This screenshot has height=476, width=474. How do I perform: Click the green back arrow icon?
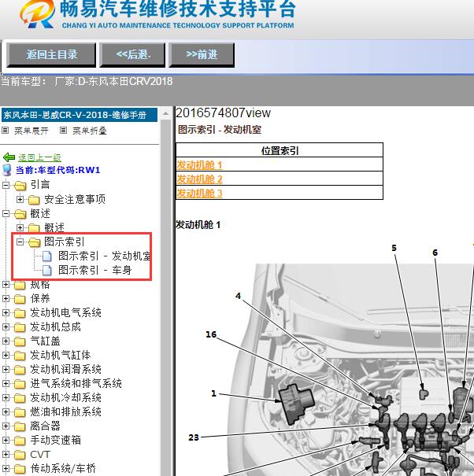click(9, 157)
